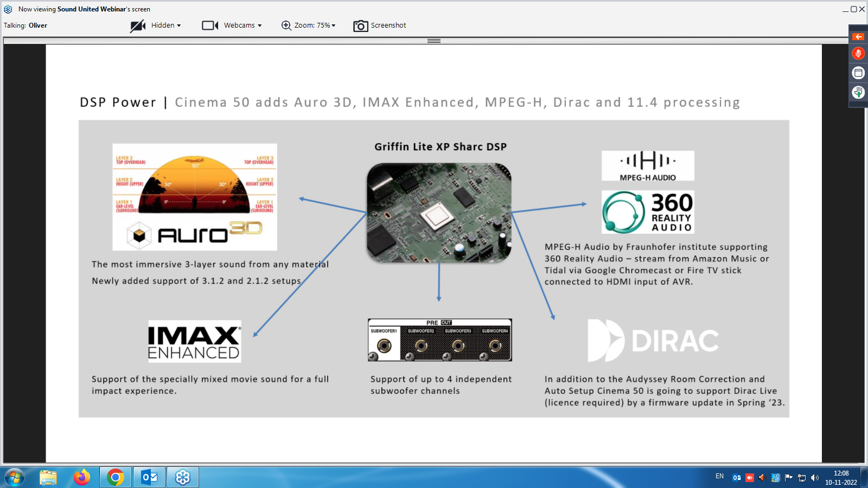Open the Hidden camera dropdown
868x488 pixels.
coord(166,25)
